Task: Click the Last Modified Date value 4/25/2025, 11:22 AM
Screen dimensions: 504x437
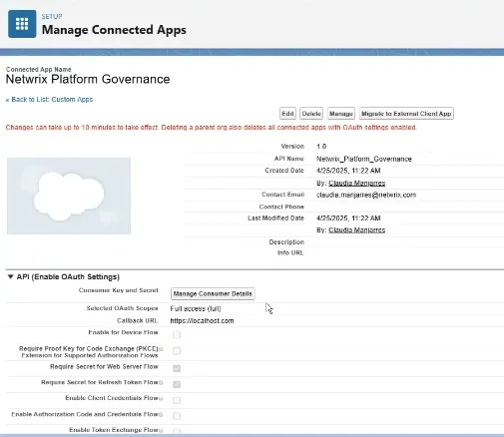Action: [x=348, y=218]
